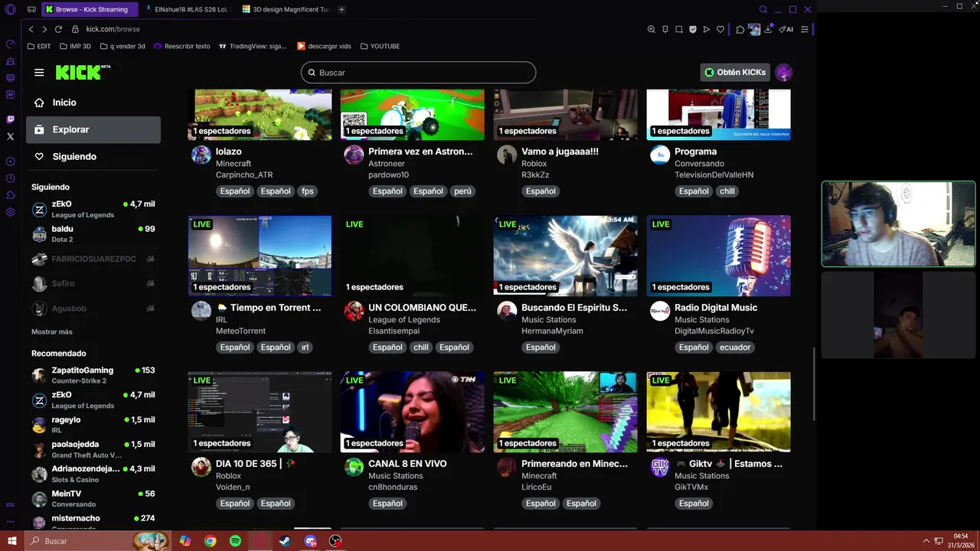Open X (Twitter) in Opera sidebar
The width and height of the screenshot is (980, 551).
click(10, 136)
